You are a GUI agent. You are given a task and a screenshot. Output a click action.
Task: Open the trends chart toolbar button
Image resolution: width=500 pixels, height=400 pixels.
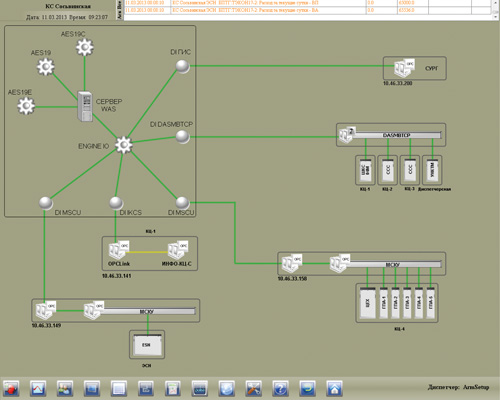38,388
